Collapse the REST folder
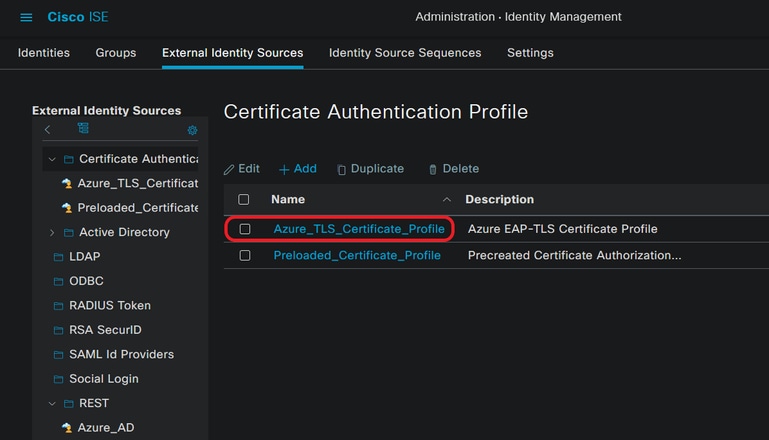 pos(52,404)
